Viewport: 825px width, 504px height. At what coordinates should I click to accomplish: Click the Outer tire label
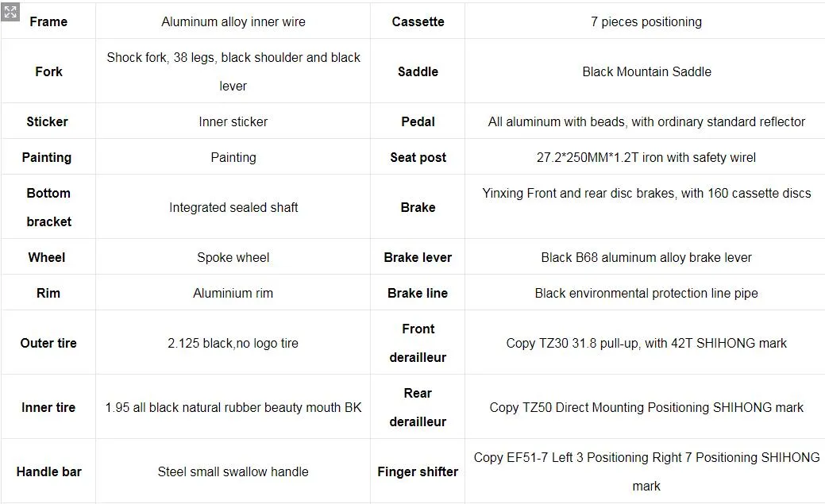[x=48, y=343]
